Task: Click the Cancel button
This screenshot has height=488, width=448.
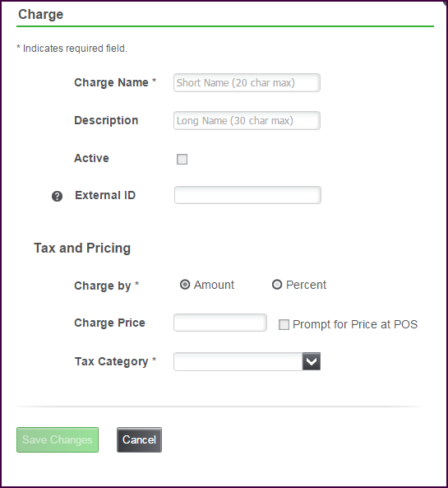Action: coord(139,439)
